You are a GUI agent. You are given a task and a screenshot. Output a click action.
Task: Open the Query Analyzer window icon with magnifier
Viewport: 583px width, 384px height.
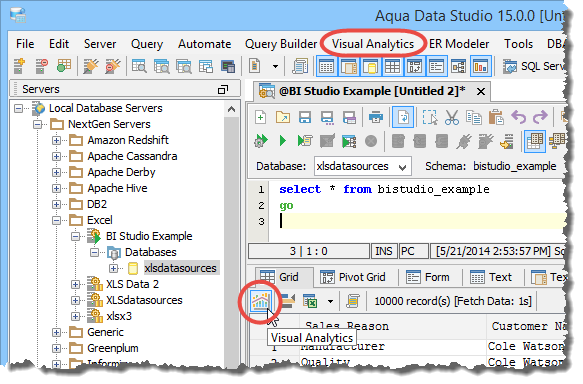139,66
